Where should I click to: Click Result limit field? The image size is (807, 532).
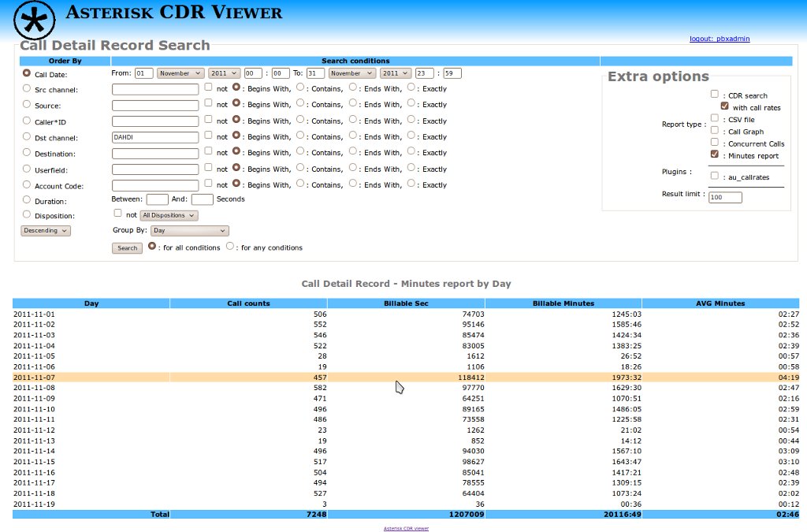(x=725, y=197)
